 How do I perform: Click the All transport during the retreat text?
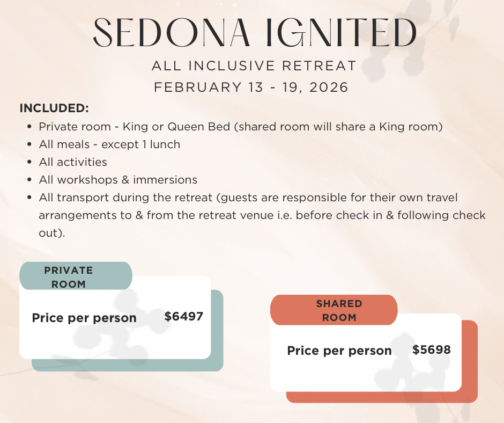pyautogui.click(x=248, y=198)
